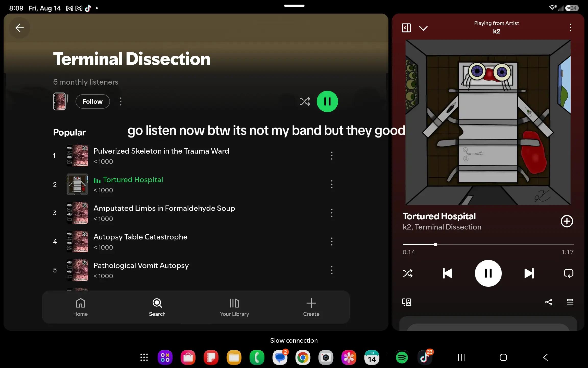Open more options for Pulverized Skeleton track
Viewport: 588px width, 368px height.
pos(332,156)
